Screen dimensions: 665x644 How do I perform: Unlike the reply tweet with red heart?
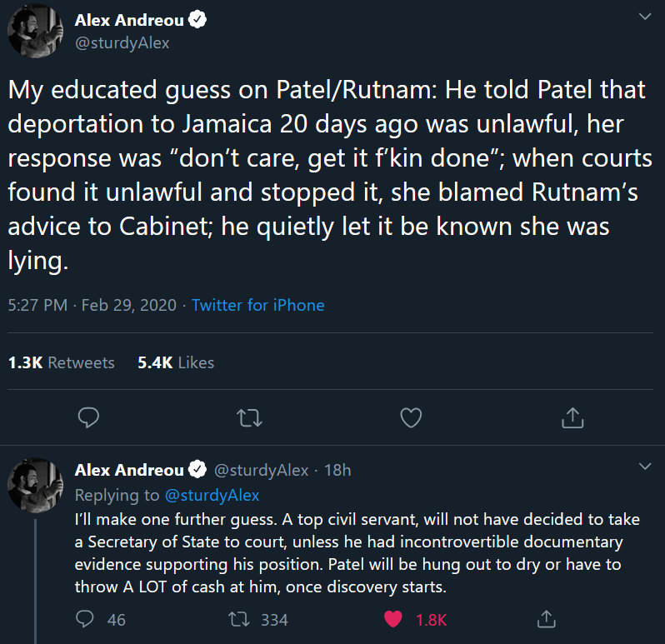(392, 619)
